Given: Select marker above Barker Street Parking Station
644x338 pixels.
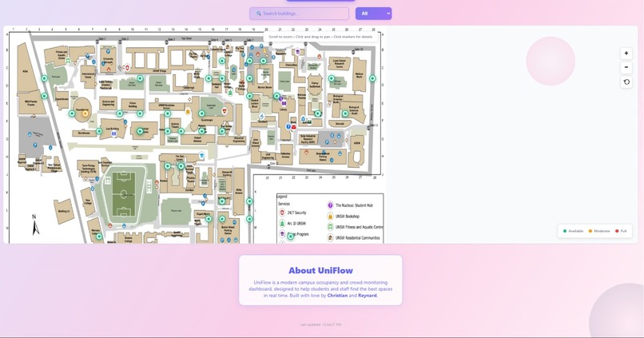Looking at the screenshot, I should (222, 219).
